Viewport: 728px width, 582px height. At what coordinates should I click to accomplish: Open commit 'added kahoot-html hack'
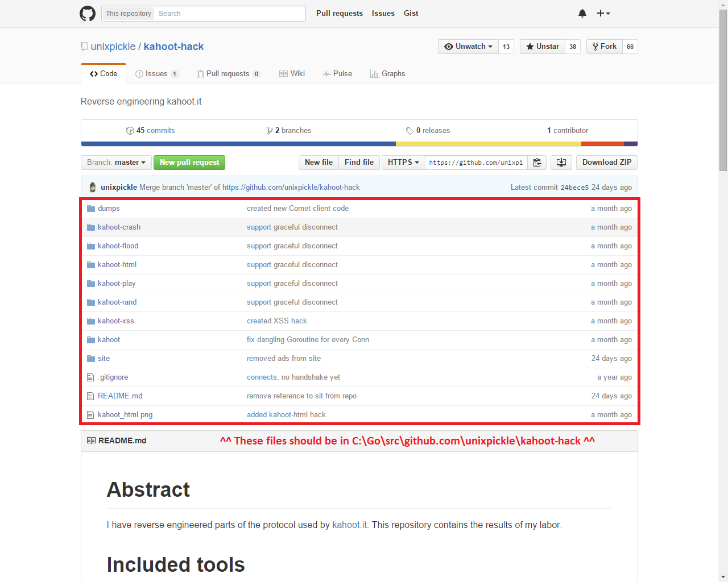[286, 415]
